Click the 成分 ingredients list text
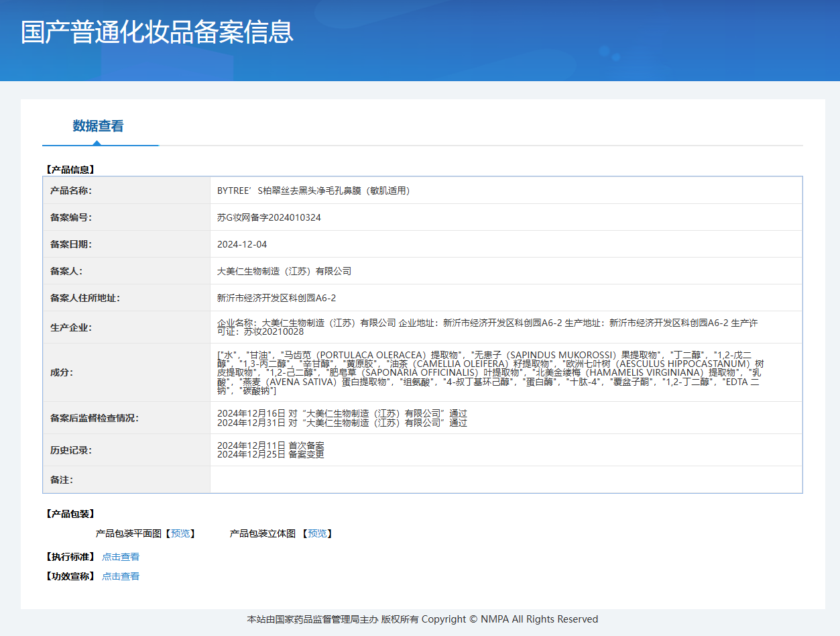The width and height of the screenshot is (840, 636). 489,372
